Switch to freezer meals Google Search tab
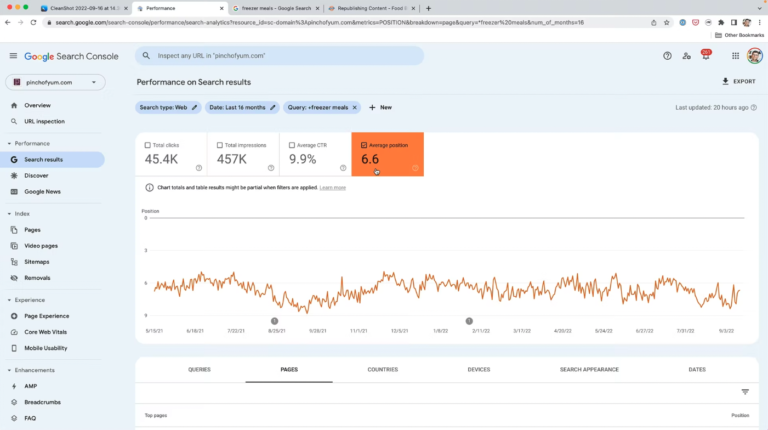 tap(276, 8)
